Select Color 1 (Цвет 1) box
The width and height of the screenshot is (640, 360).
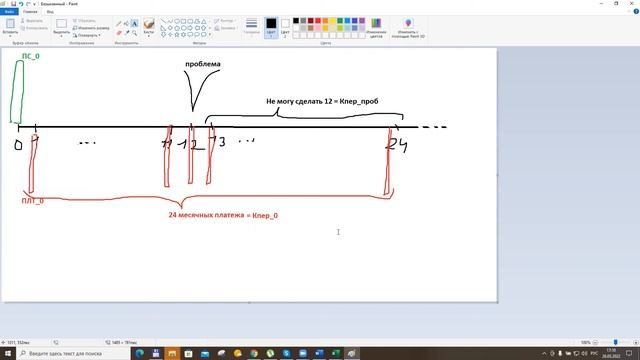pos(271,28)
